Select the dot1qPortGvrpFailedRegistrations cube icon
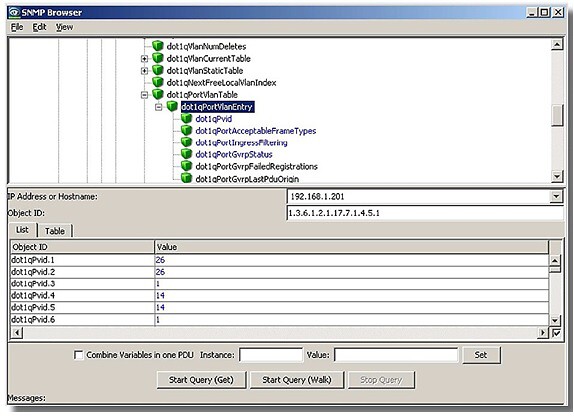The image size is (574, 416). (186, 166)
